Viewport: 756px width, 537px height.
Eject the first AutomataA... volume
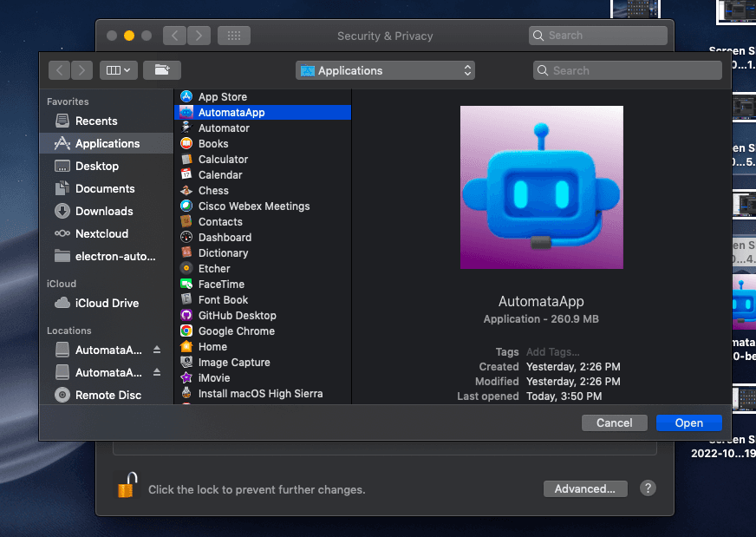coord(157,350)
